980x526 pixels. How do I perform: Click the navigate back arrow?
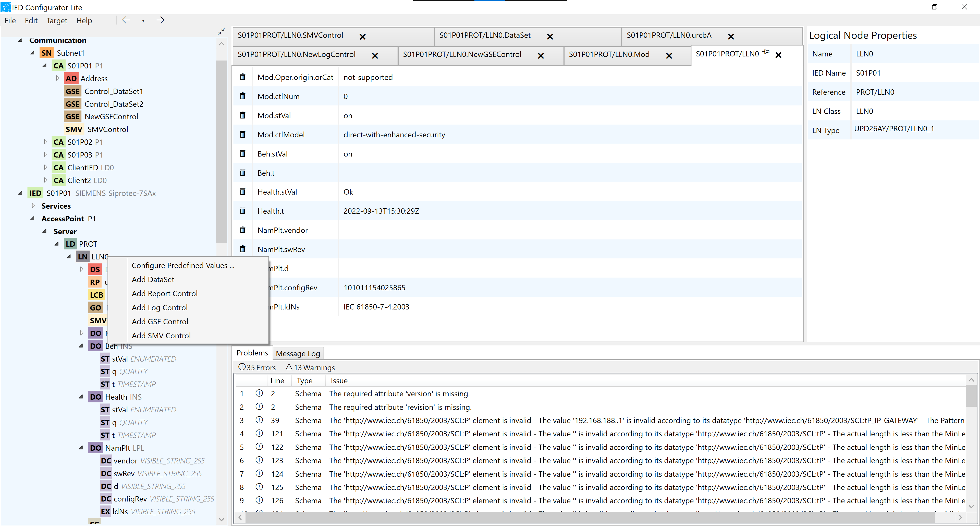click(x=126, y=20)
